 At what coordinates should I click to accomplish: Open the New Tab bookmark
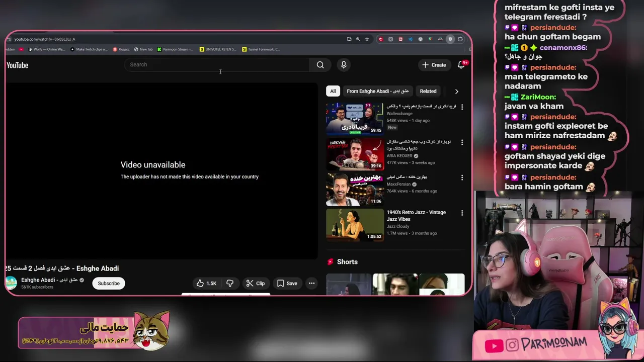143,49
